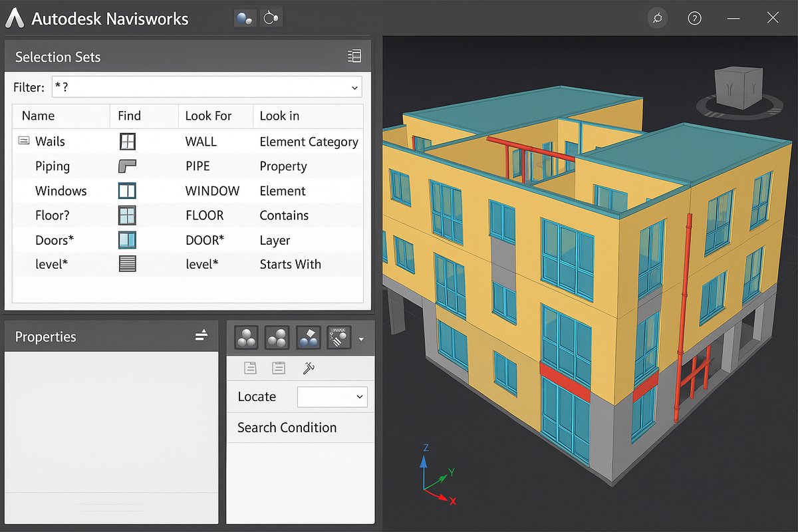Viewport: 798px width, 532px height.
Task: Select the Wails selection set
Action: [x=50, y=141]
